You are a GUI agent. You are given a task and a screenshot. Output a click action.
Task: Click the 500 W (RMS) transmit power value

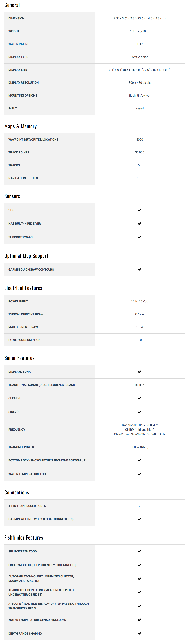139,447
